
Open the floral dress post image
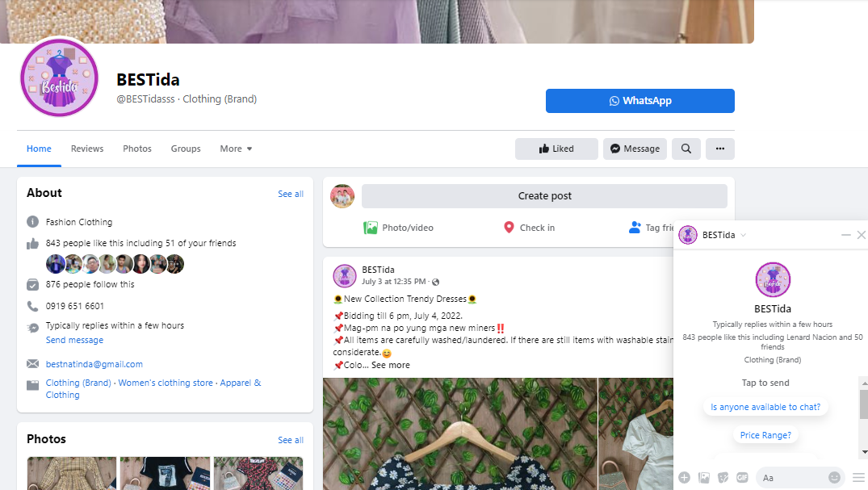pos(460,433)
